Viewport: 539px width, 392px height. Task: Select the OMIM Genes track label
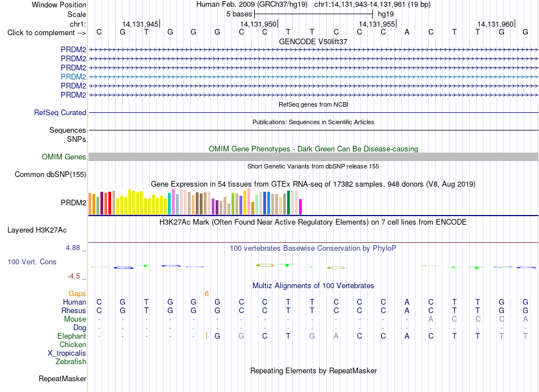(x=64, y=157)
